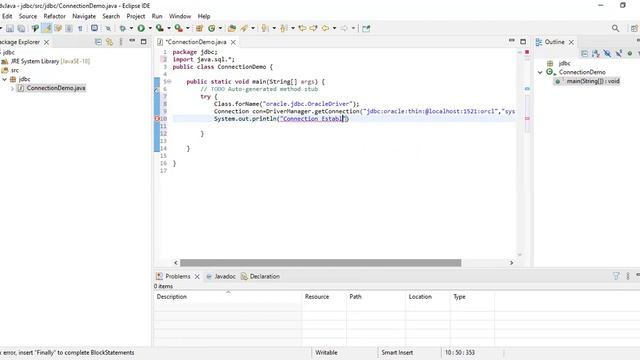Close the Outline view tab
Screen dimensions: 640x360
coord(571,42)
